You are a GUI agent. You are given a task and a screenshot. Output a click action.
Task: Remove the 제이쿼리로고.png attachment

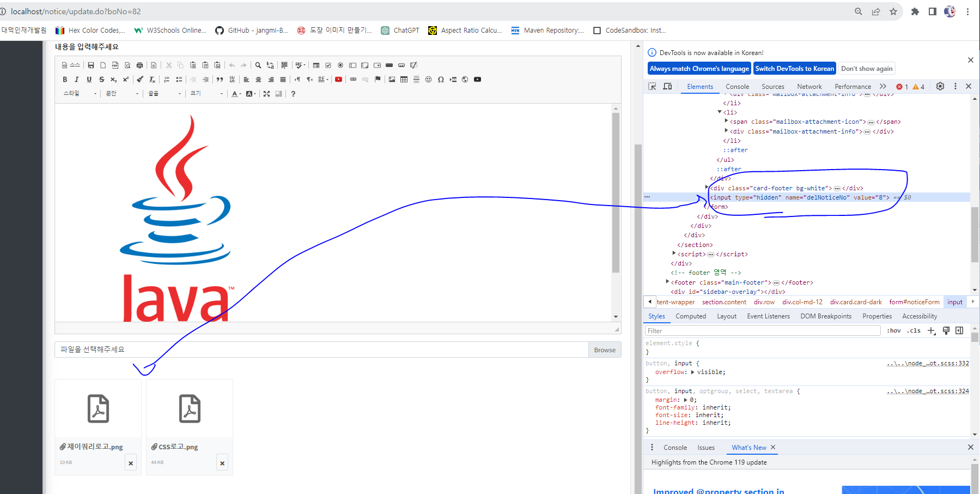[131, 463]
